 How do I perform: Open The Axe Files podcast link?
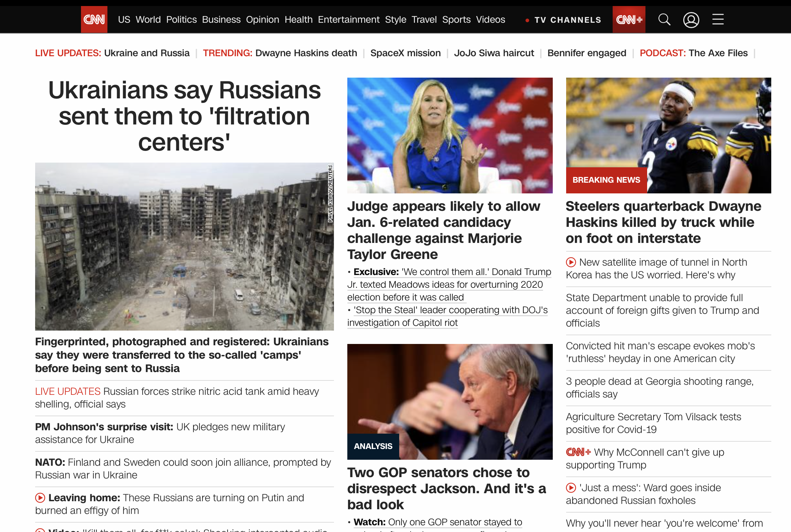click(x=718, y=53)
